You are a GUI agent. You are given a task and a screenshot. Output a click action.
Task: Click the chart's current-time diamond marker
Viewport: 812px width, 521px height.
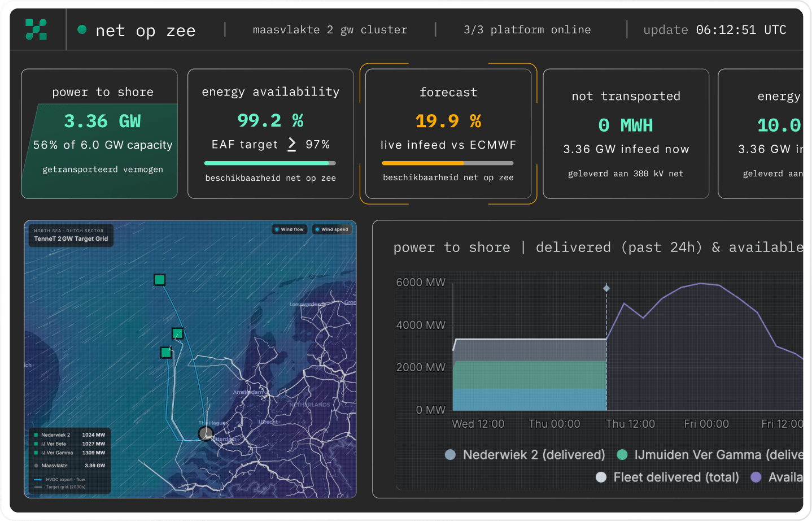pyautogui.click(x=606, y=288)
